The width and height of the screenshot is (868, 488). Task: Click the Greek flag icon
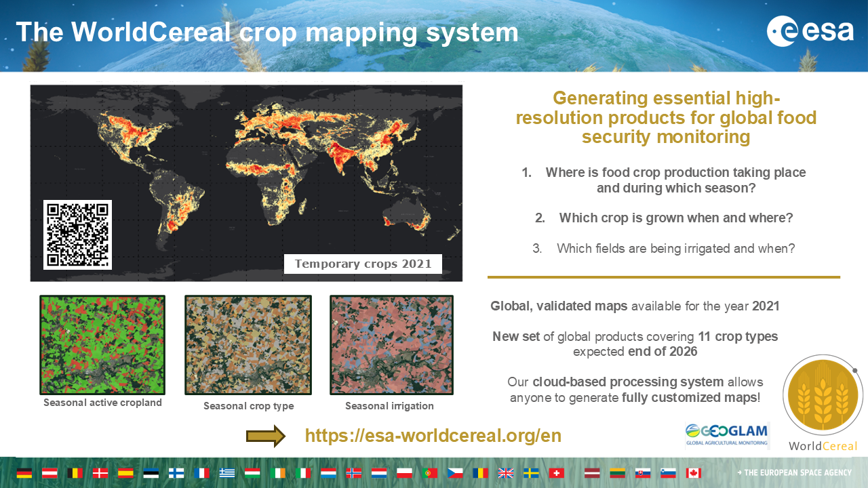point(226,473)
